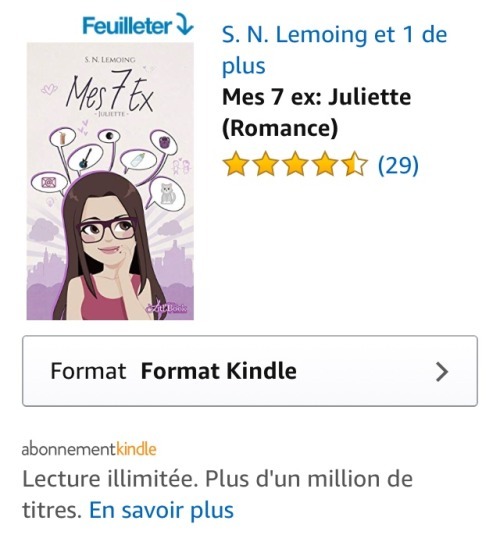The width and height of the screenshot is (500, 535).
Task: Click the eye speech bubble on cover
Action: (x=109, y=136)
